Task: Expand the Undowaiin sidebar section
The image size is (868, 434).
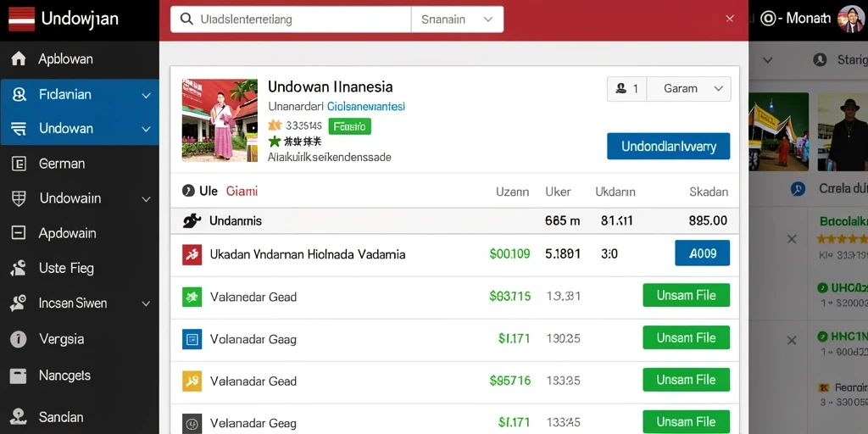Action: [x=146, y=198]
